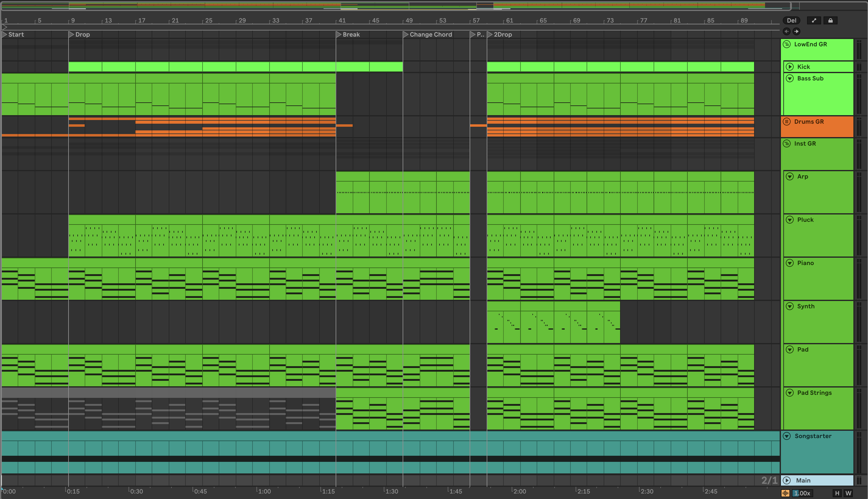Collapse the Arp track
The height and width of the screenshot is (499, 868).
(789, 176)
